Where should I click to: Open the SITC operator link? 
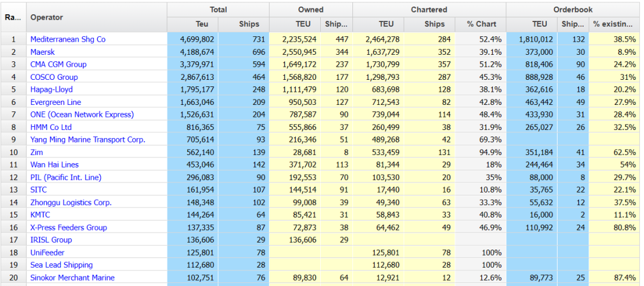[39, 190]
